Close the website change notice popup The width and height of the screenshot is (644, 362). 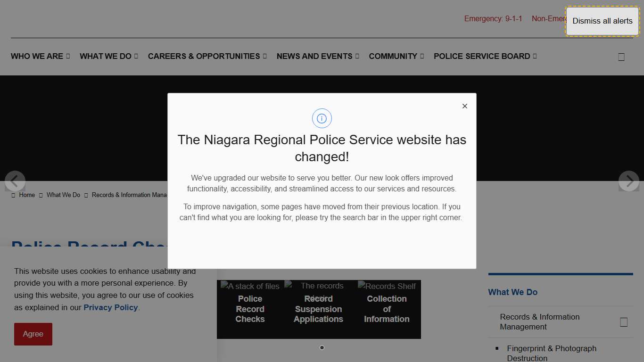[465, 106]
